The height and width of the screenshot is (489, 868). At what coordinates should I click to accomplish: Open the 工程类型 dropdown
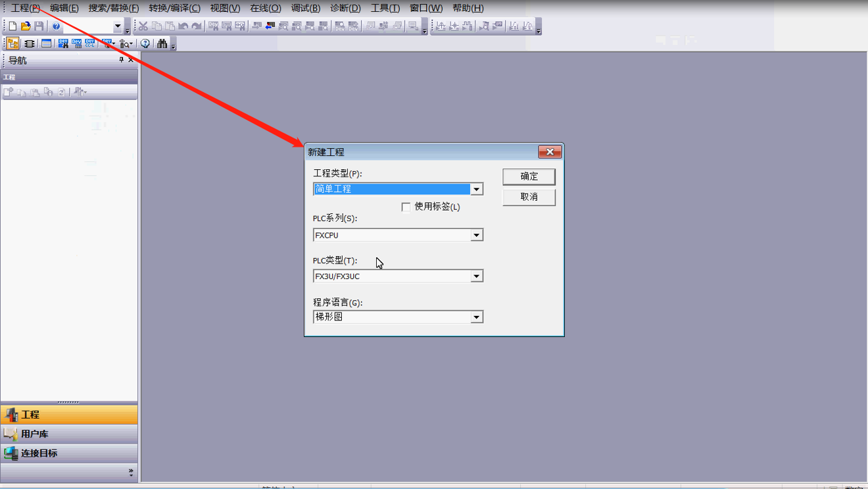click(x=477, y=189)
